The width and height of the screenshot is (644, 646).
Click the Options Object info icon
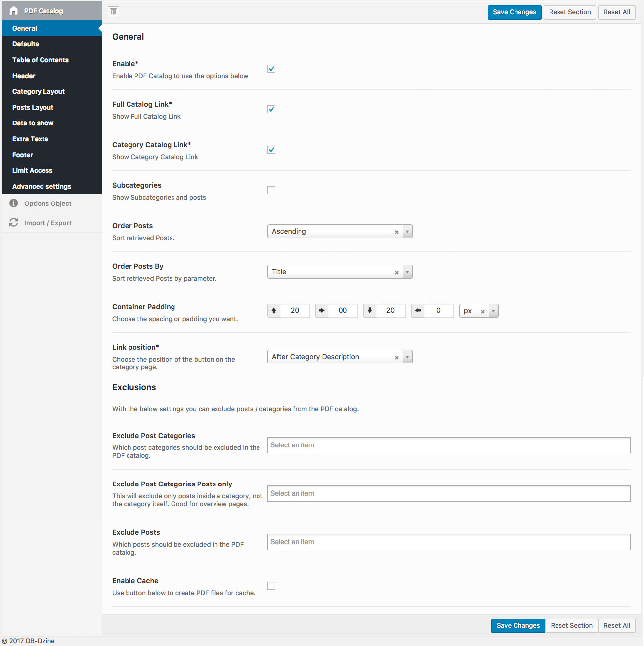[14, 203]
